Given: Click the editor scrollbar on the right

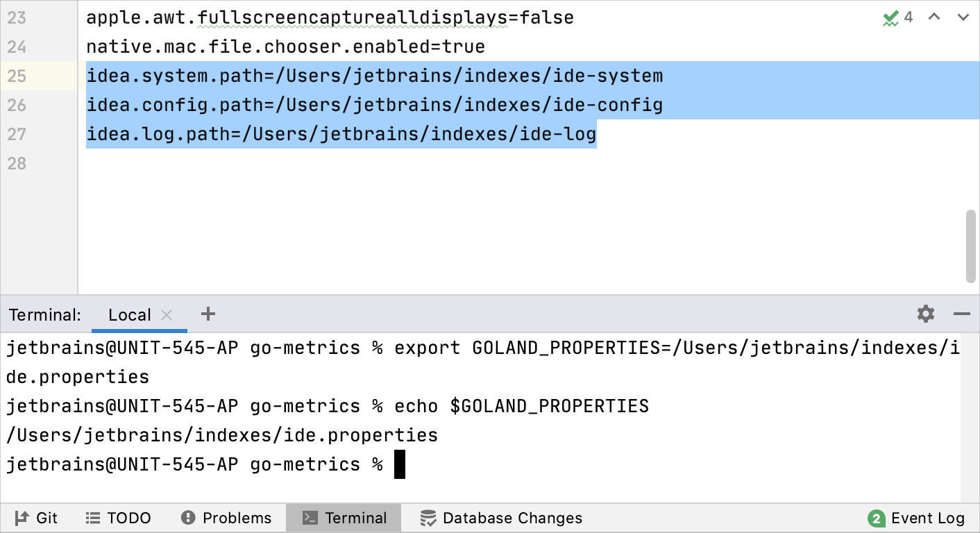Looking at the screenshot, I should click(970, 243).
